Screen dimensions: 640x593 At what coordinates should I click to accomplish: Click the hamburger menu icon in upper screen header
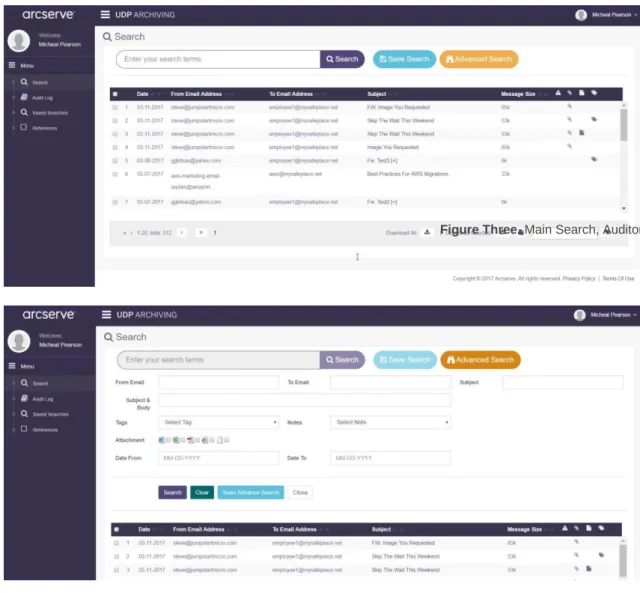tap(105, 15)
